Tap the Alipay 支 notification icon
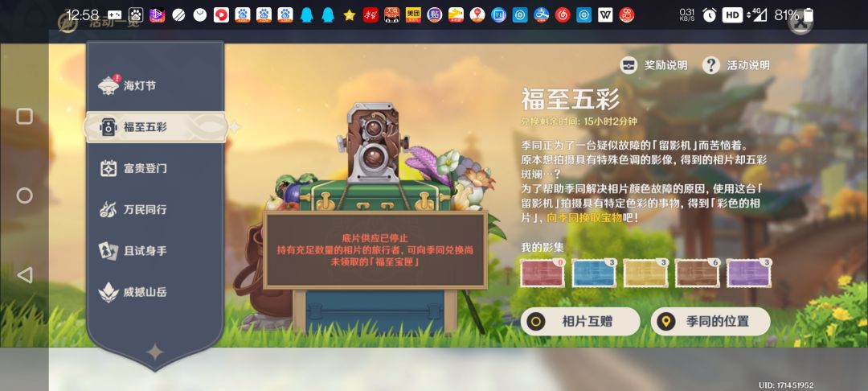 pos(542,15)
